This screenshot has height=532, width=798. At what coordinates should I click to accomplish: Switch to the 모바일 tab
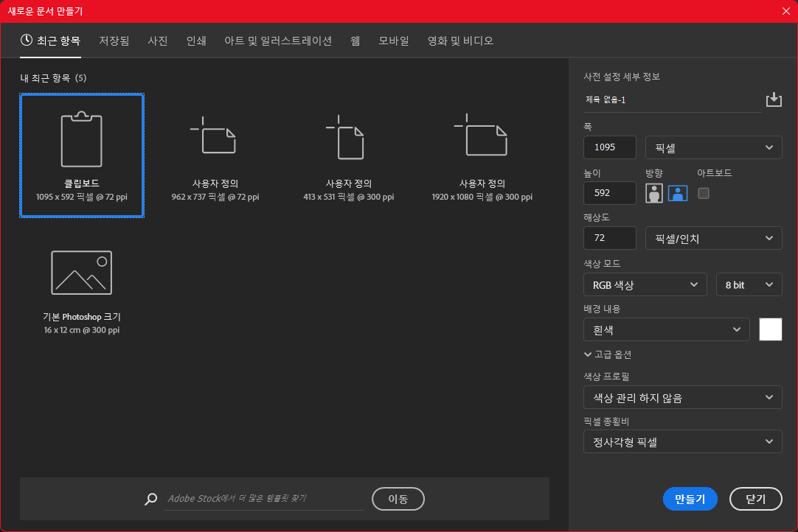click(x=394, y=41)
